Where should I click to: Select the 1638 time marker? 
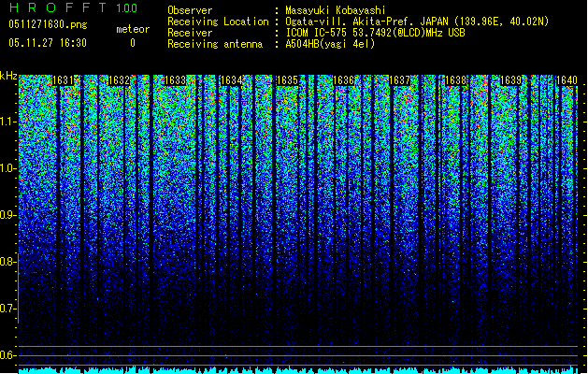455,80
